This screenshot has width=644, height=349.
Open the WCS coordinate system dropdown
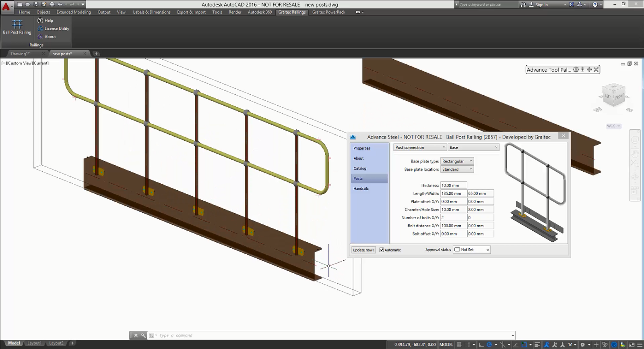[614, 126]
